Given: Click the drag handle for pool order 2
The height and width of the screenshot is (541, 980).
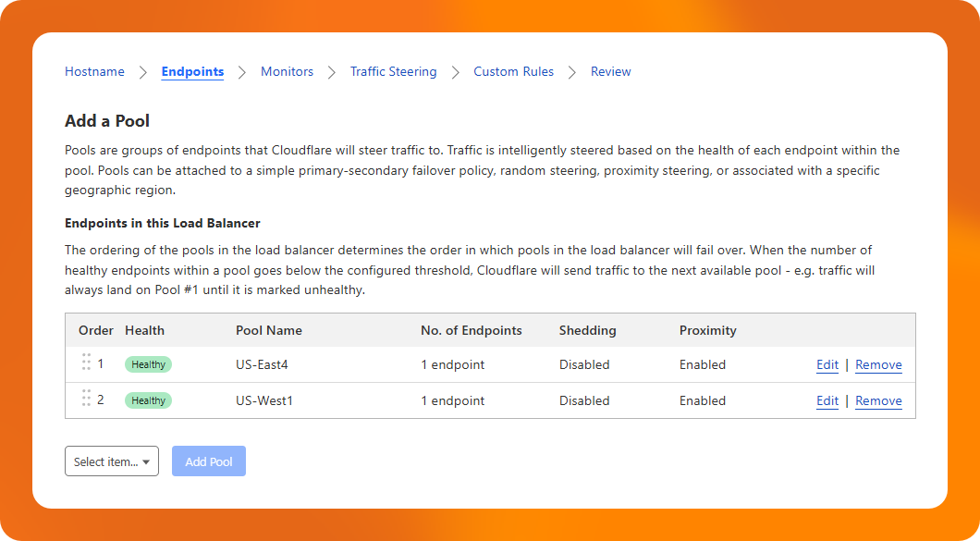Looking at the screenshot, I should [x=86, y=398].
